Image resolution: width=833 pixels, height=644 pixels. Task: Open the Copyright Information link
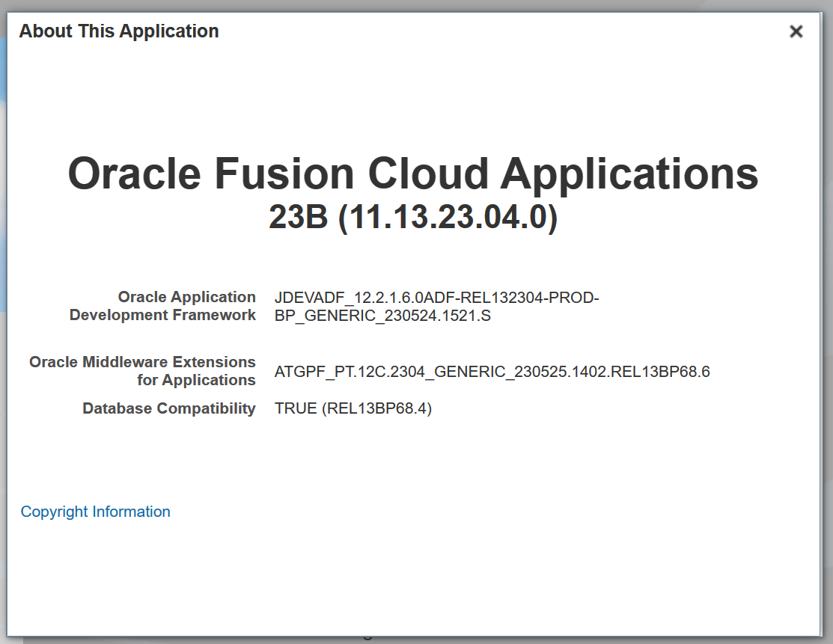click(96, 512)
